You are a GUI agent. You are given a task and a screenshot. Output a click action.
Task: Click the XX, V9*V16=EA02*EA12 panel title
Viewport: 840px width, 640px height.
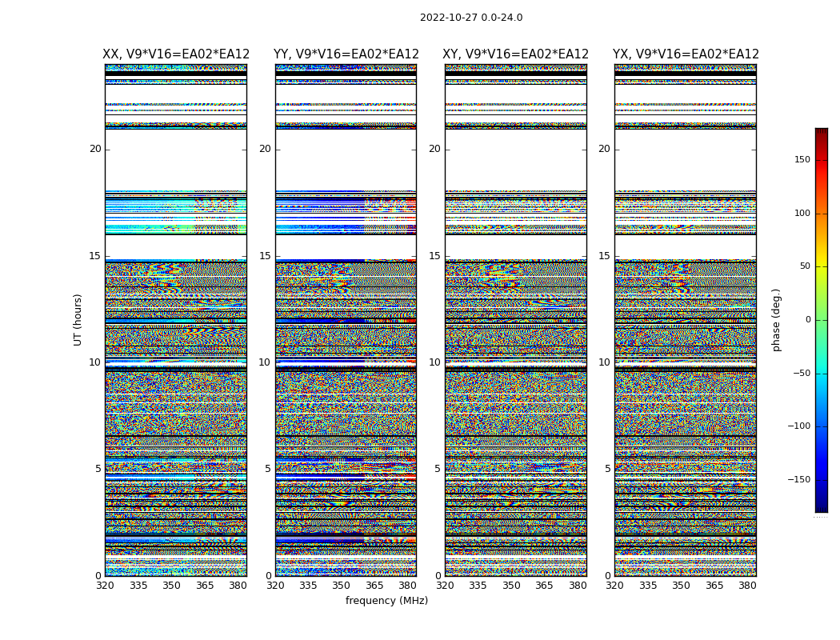[x=176, y=54]
